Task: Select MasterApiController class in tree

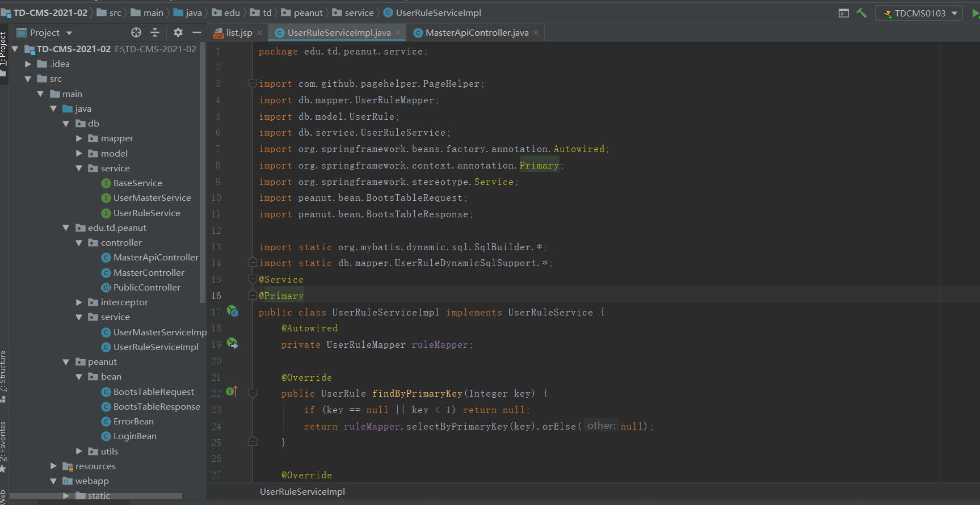Action: pyautogui.click(x=150, y=258)
